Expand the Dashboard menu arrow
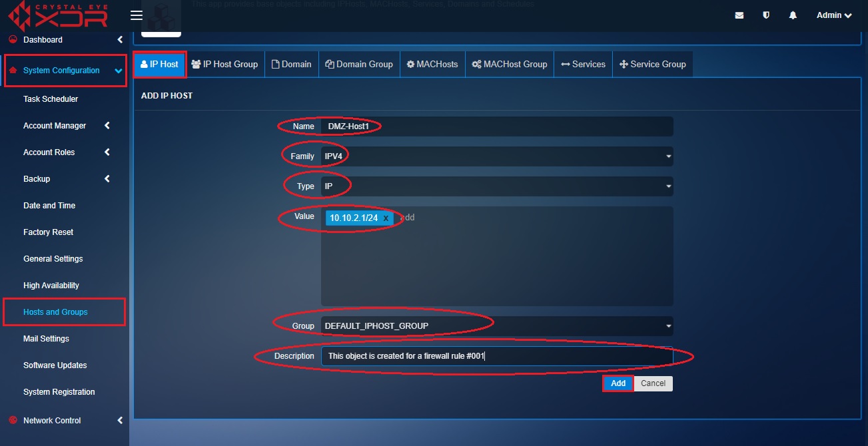Image resolution: width=868 pixels, height=446 pixels. point(120,40)
